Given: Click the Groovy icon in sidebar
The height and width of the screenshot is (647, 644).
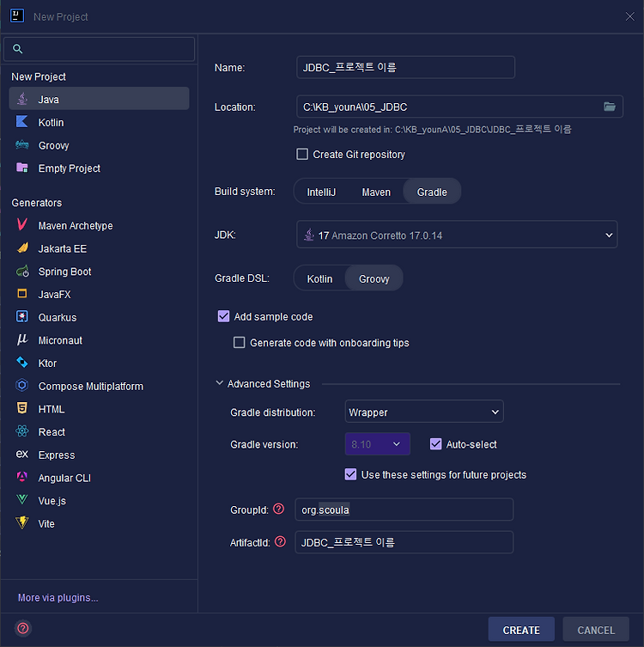Looking at the screenshot, I should click(21, 145).
